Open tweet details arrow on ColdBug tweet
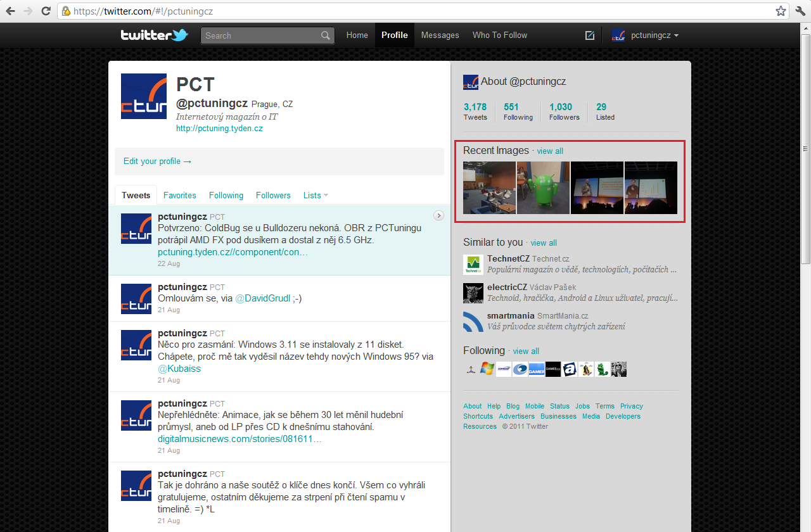811x532 pixels. (438, 216)
